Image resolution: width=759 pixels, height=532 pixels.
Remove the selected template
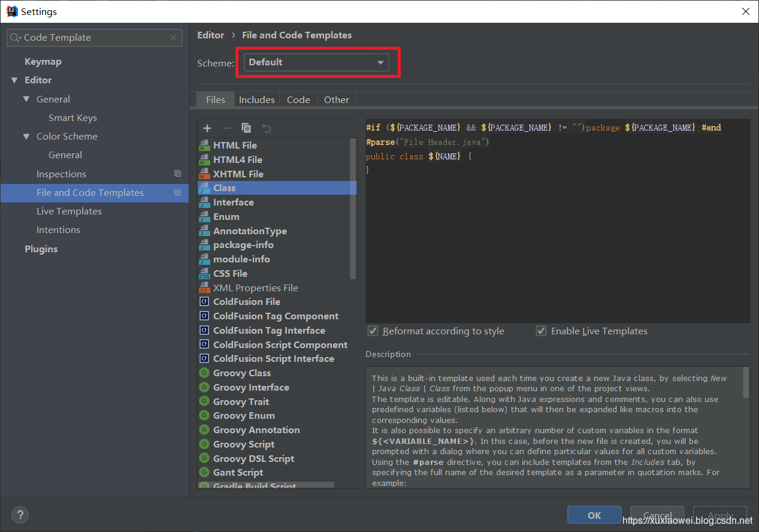pyautogui.click(x=226, y=128)
